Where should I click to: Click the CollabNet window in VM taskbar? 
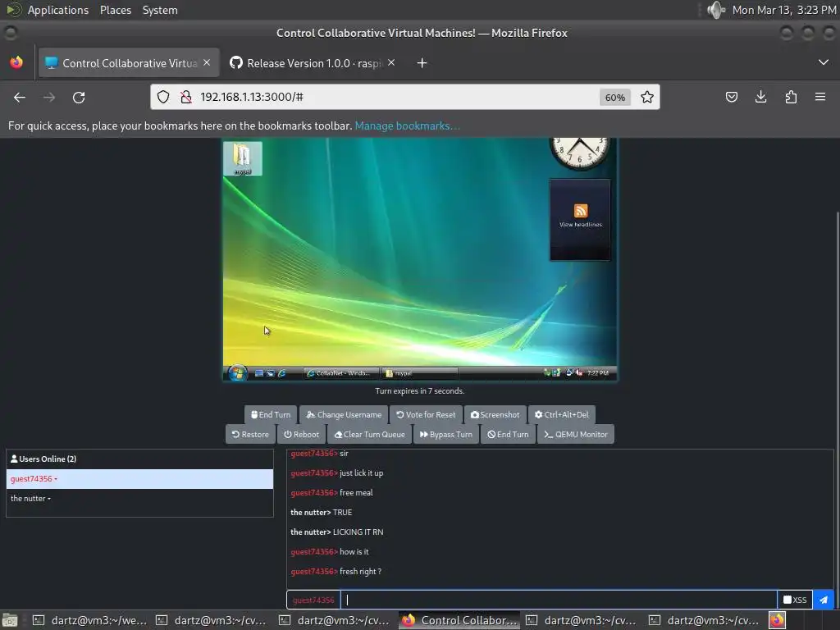pyautogui.click(x=340, y=373)
